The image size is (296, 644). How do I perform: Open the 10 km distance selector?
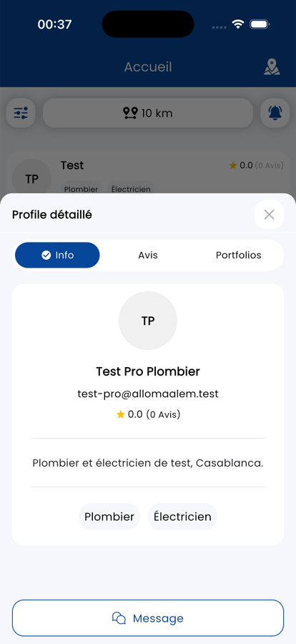148,112
